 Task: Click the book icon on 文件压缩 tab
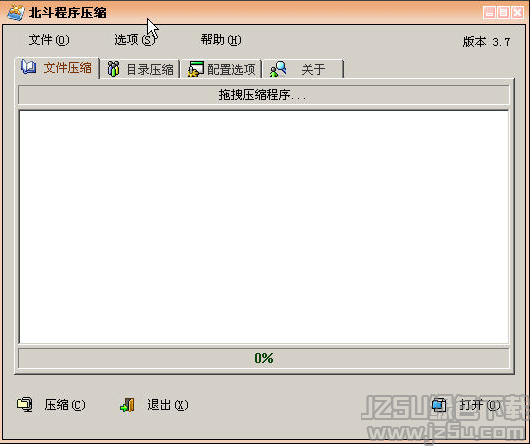(28, 67)
